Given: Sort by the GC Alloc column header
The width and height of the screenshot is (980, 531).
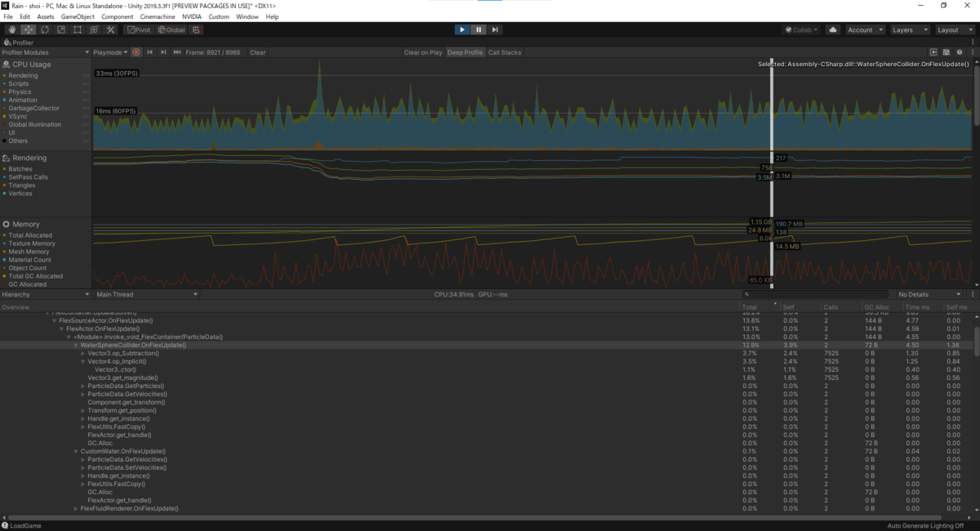Looking at the screenshot, I should [882, 307].
